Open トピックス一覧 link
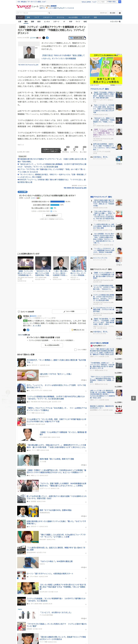The height and width of the screenshot is (644, 138). [115, 21]
